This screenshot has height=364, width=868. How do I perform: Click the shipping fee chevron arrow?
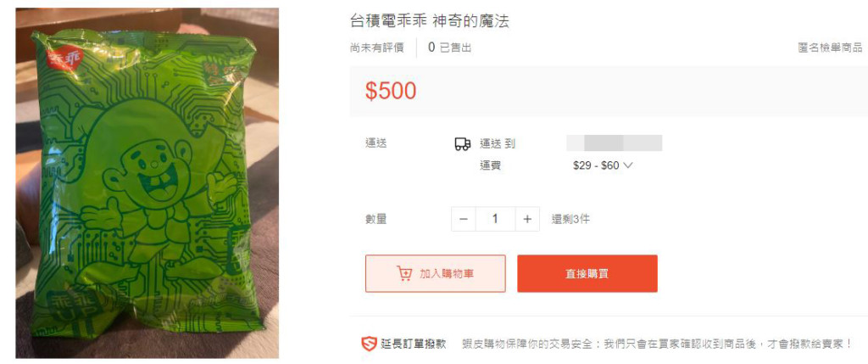pos(628,165)
